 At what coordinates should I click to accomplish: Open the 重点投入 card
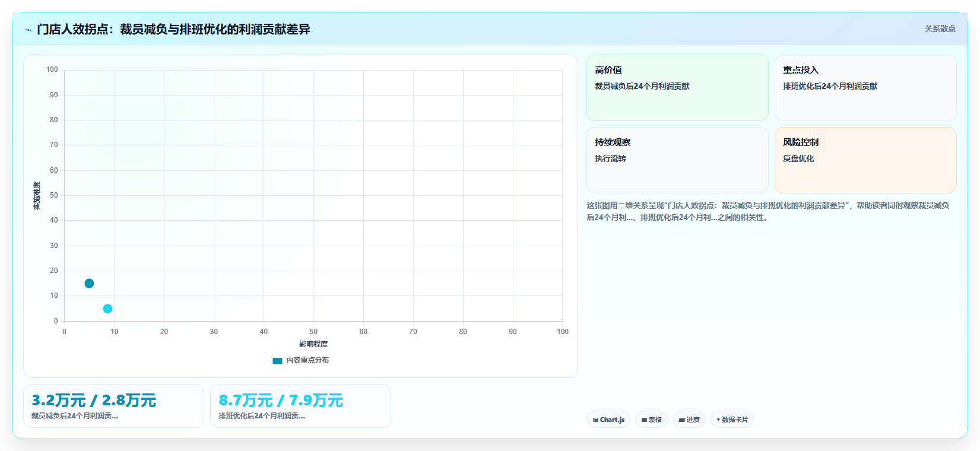pos(865,88)
